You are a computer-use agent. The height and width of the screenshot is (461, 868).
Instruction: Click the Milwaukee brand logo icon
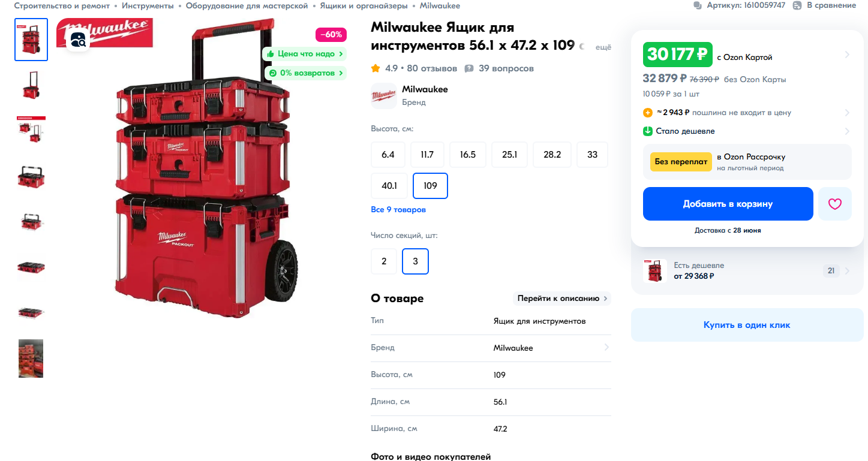(384, 96)
